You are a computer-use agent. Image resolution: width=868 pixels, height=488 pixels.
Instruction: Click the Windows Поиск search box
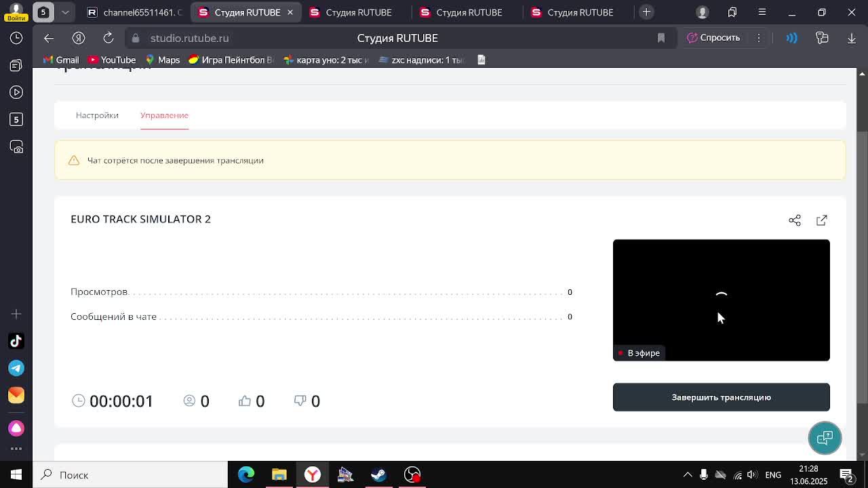pyautogui.click(x=130, y=474)
